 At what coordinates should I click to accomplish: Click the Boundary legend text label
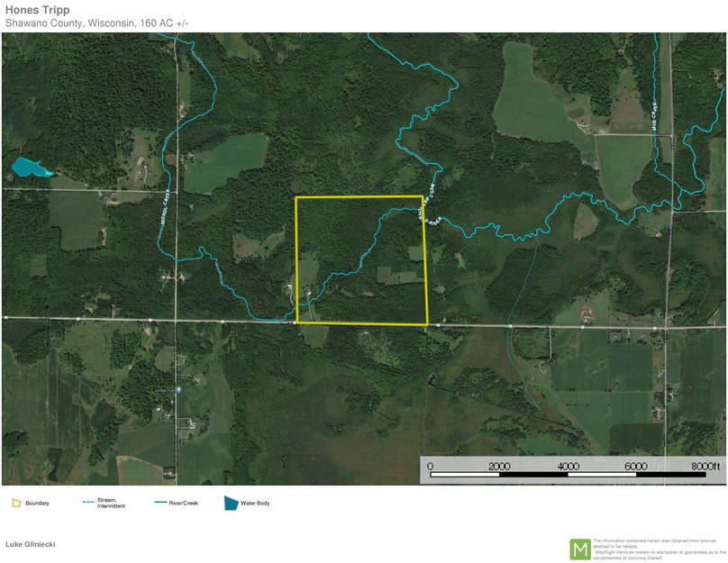click(37, 503)
